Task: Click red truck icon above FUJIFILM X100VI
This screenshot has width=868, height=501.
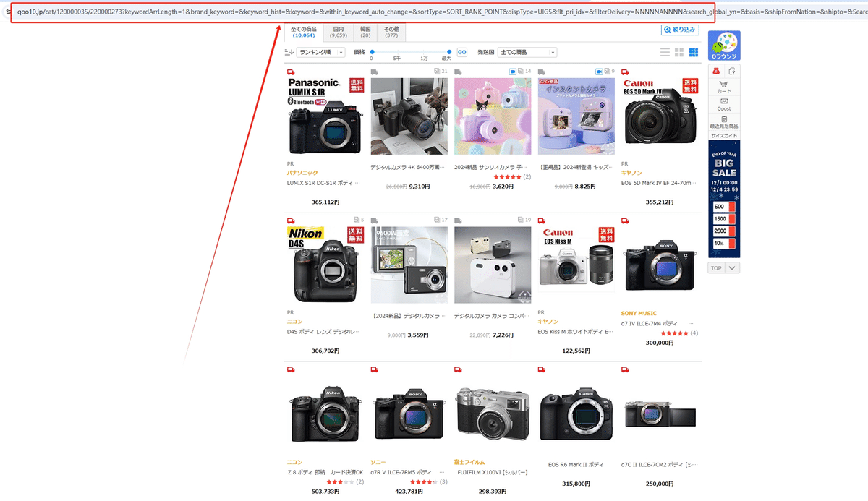Action: (x=458, y=369)
